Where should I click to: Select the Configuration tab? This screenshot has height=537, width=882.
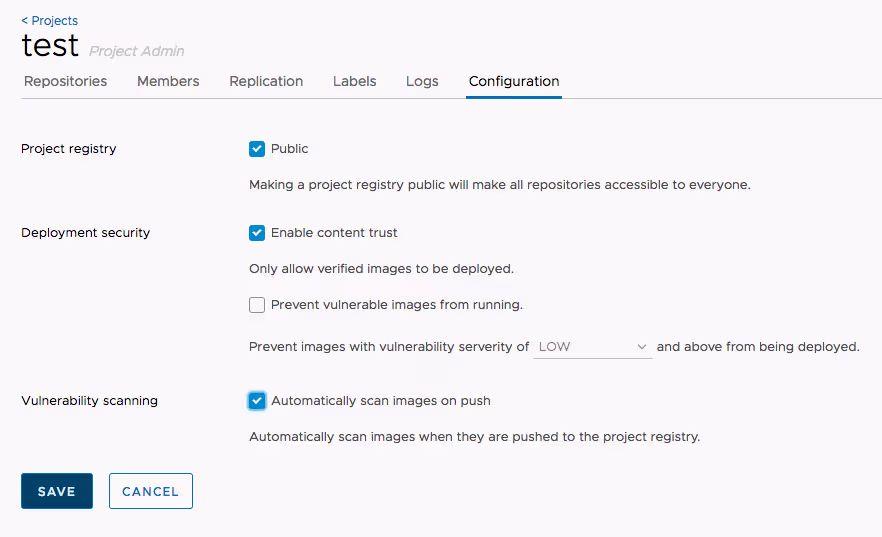click(514, 82)
